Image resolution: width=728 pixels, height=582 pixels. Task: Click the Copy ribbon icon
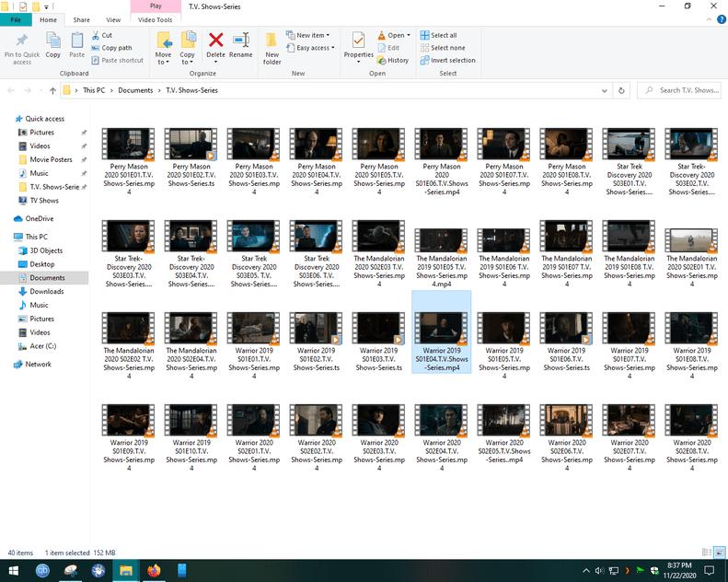tap(53, 41)
